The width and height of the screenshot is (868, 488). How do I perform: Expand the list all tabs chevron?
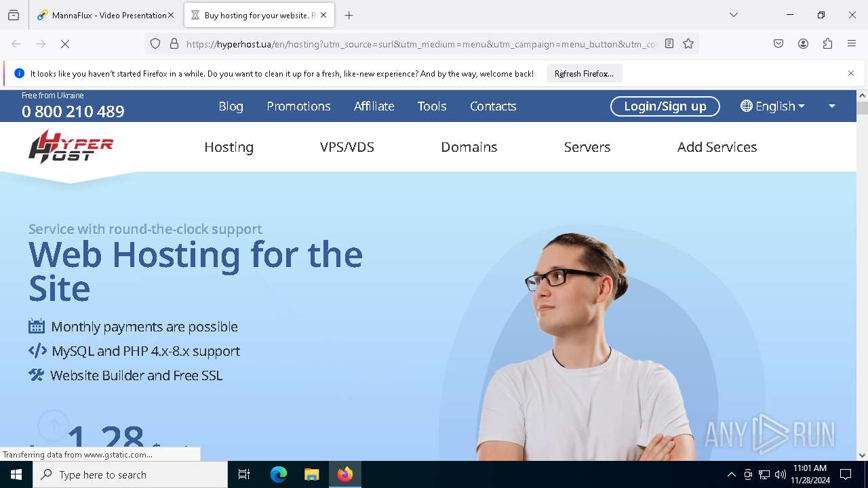coord(734,15)
